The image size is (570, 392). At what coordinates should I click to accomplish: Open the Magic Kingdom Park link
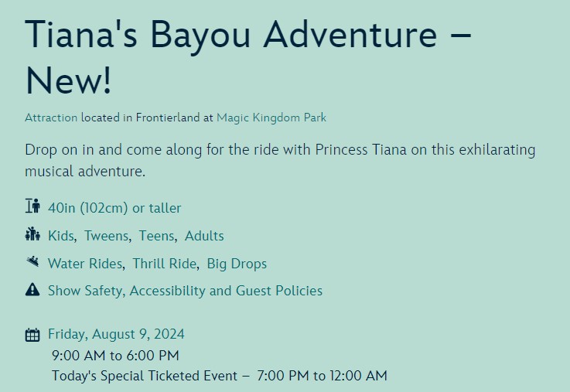pos(271,118)
